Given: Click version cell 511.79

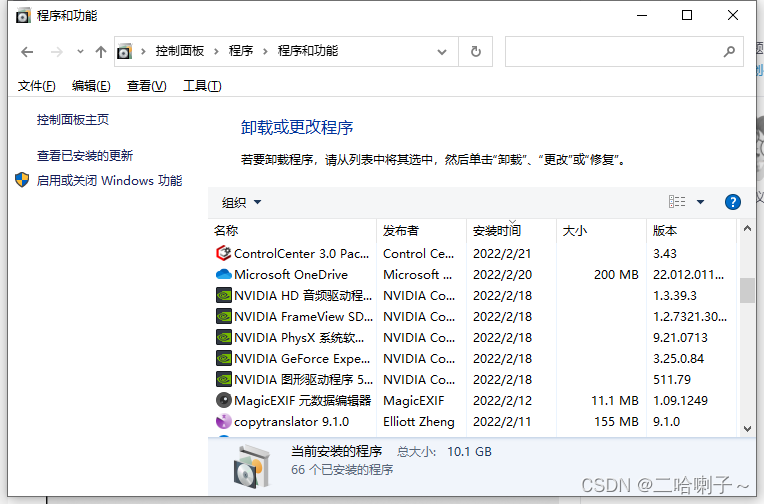Looking at the screenshot, I should [x=672, y=379].
